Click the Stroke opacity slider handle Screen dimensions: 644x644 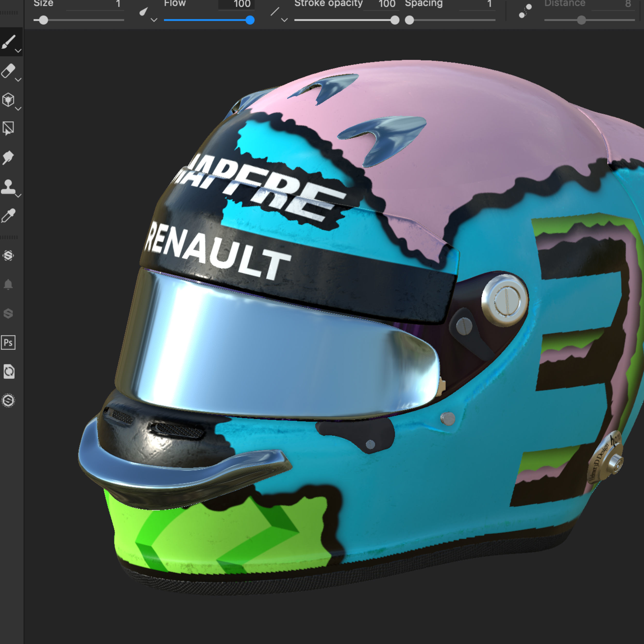pos(395,20)
